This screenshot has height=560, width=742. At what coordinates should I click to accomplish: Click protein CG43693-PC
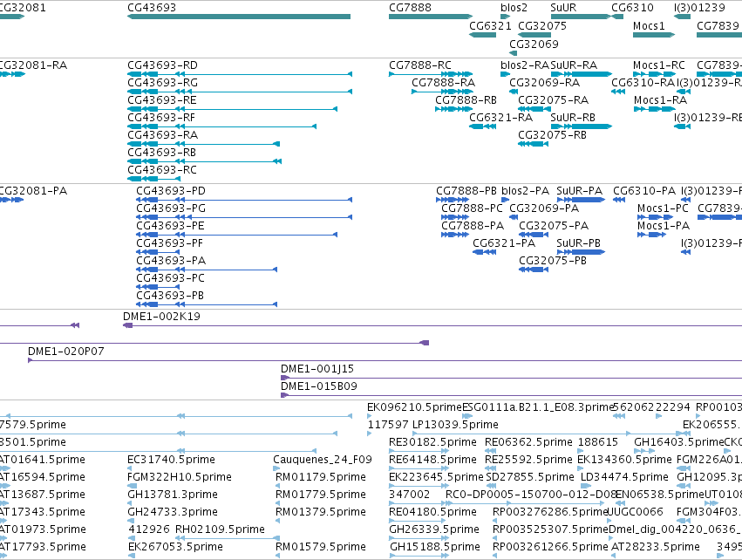170,278
